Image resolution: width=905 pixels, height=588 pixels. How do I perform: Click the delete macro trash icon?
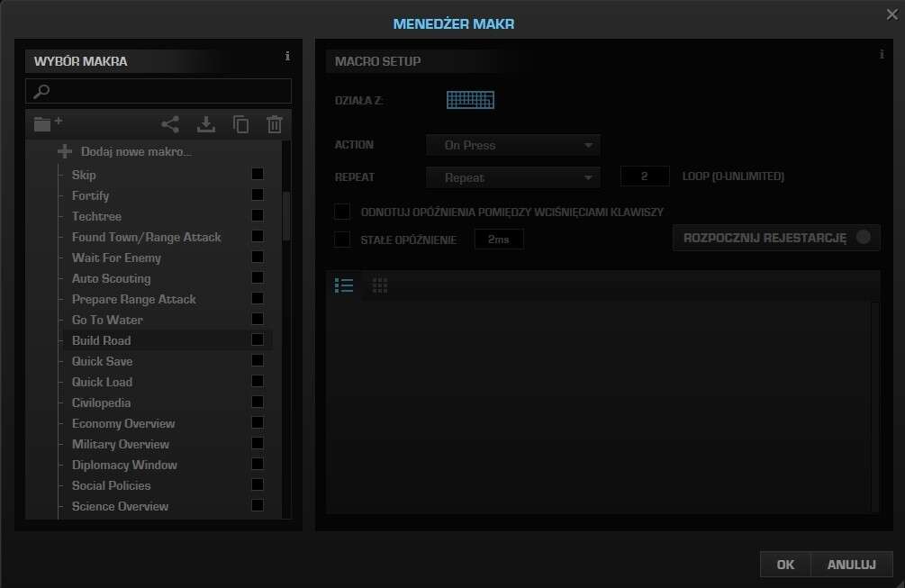coord(275,125)
